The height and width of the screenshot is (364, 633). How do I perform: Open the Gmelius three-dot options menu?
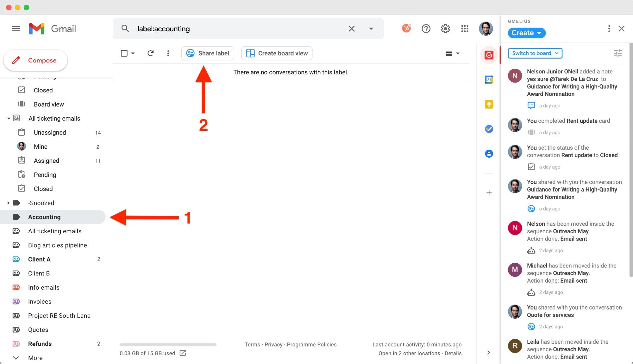[609, 28]
